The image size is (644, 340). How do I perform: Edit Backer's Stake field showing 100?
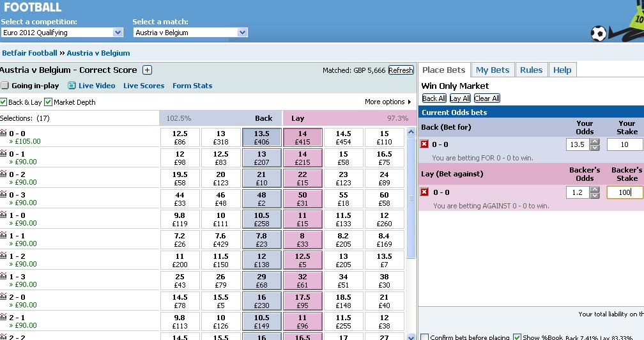coord(625,192)
